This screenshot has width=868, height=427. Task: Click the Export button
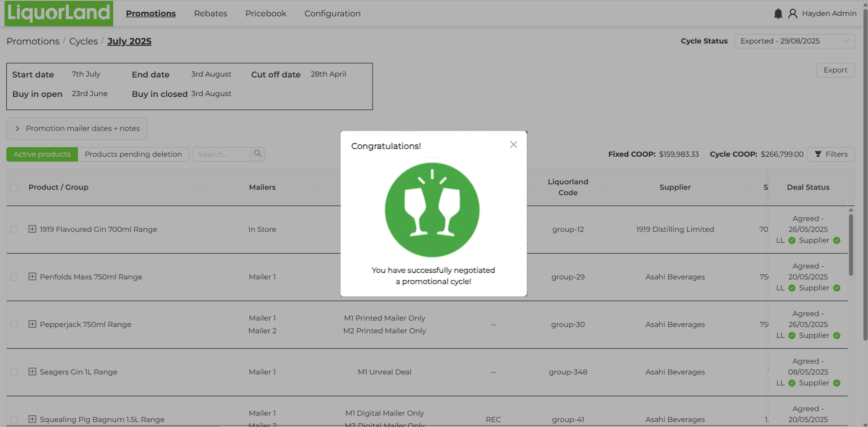tap(835, 70)
